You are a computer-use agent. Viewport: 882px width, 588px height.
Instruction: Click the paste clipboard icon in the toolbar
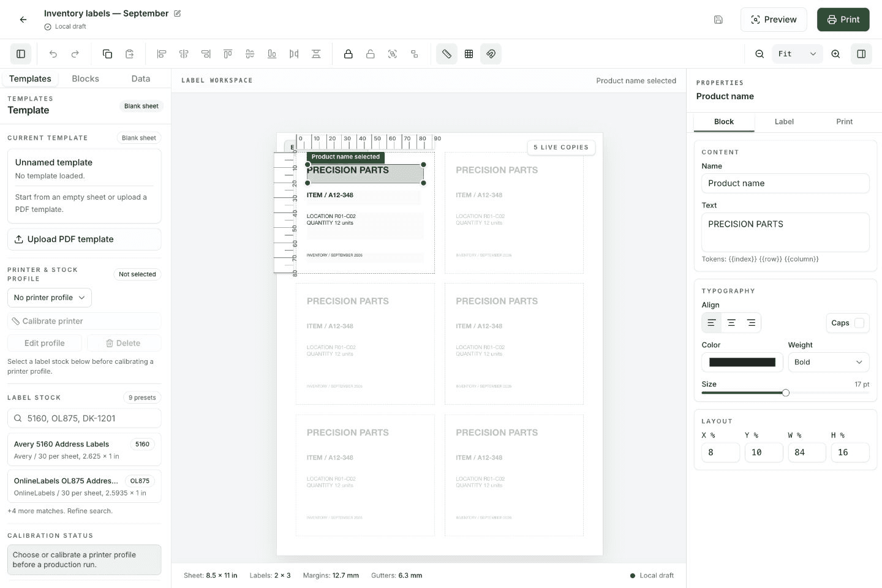click(129, 54)
